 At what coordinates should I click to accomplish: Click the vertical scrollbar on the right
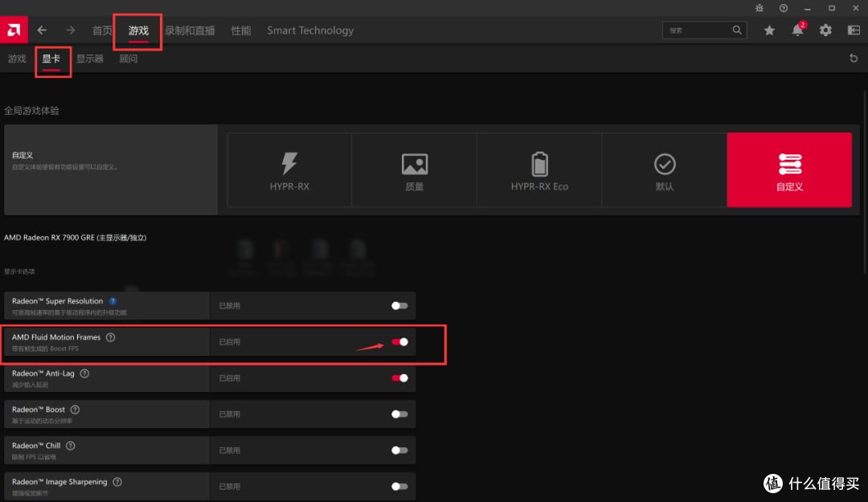(866, 182)
